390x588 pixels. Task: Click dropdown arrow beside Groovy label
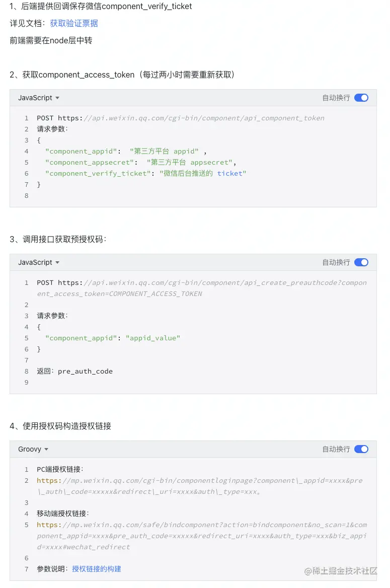click(46, 450)
